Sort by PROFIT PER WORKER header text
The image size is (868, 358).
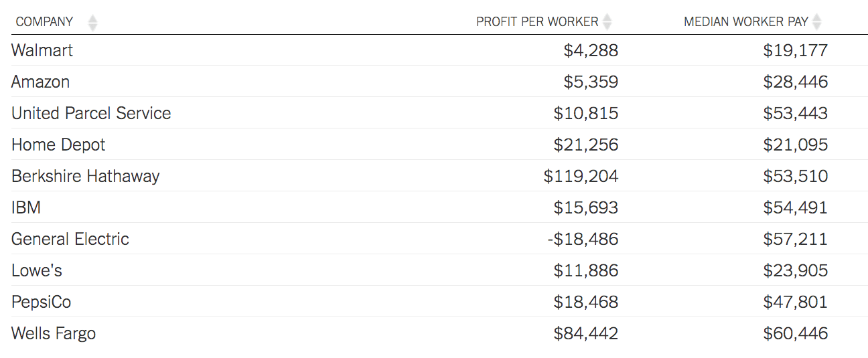tap(537, 22)
